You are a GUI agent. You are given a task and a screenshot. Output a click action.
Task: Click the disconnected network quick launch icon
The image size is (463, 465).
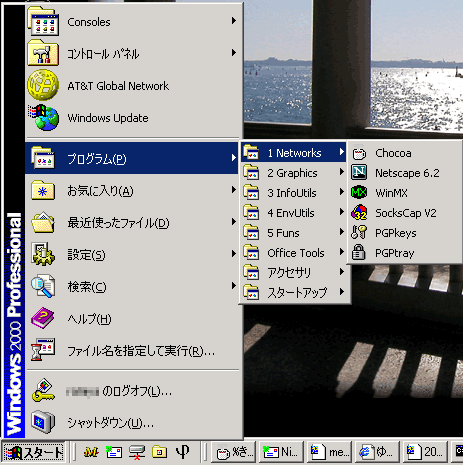pos(137,452)
